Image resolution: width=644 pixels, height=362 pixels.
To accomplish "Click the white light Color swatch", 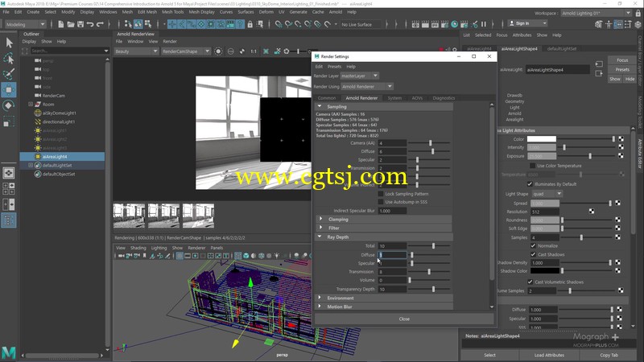I will coord(541,139).
